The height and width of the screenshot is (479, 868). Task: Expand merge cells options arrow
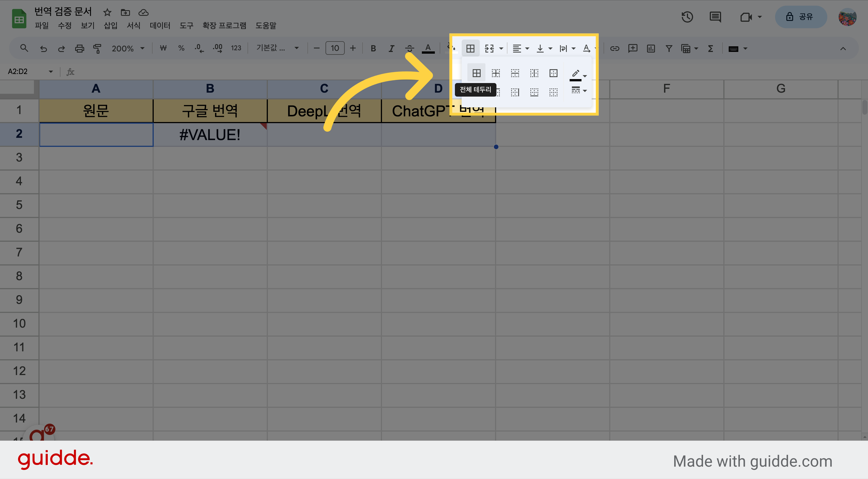pyautogui.click(x=502, y=49)
